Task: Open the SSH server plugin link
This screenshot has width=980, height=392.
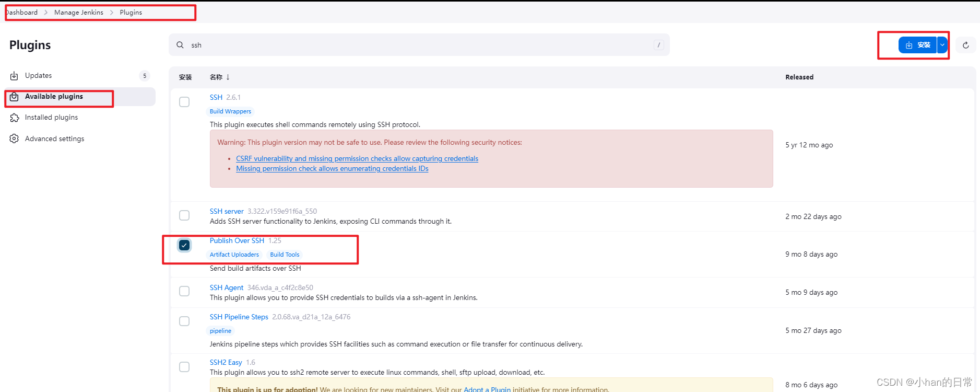Action: [x=227, y=211]
